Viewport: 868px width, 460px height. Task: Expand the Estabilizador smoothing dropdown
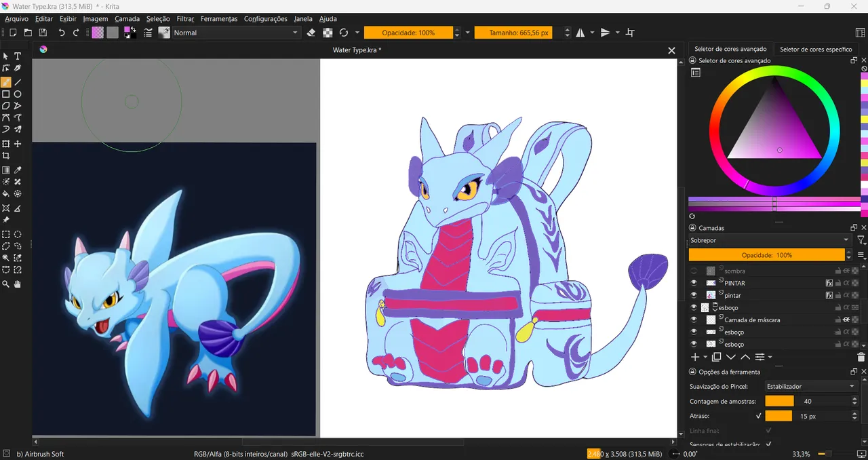(810, 386)
